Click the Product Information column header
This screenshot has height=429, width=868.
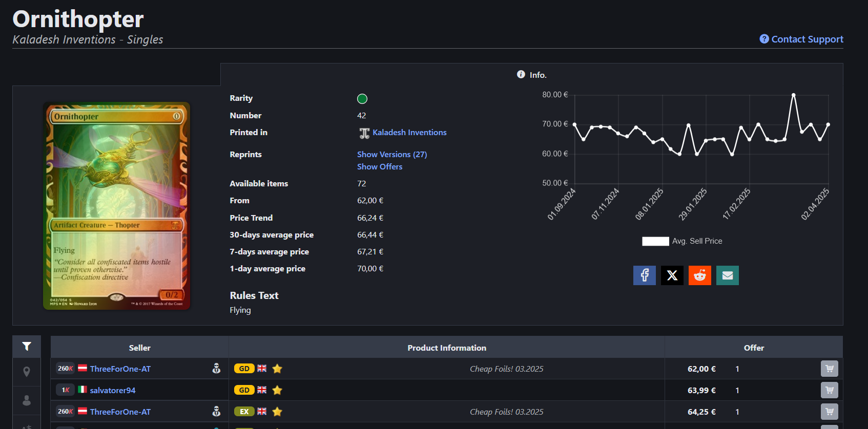click(447, 348)
